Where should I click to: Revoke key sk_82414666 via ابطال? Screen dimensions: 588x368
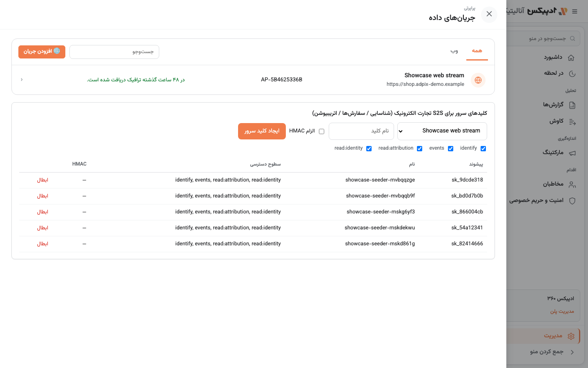42,244
